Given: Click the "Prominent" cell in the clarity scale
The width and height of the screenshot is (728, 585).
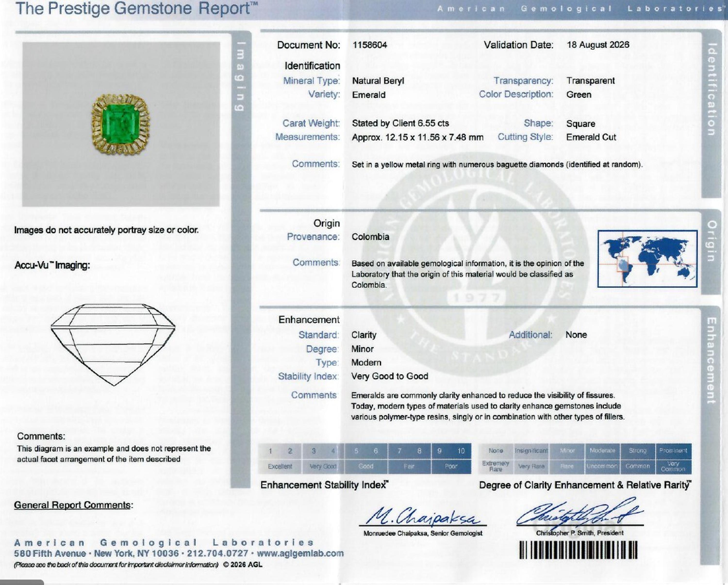Looking at the screenshot, I should coord(673,451).
